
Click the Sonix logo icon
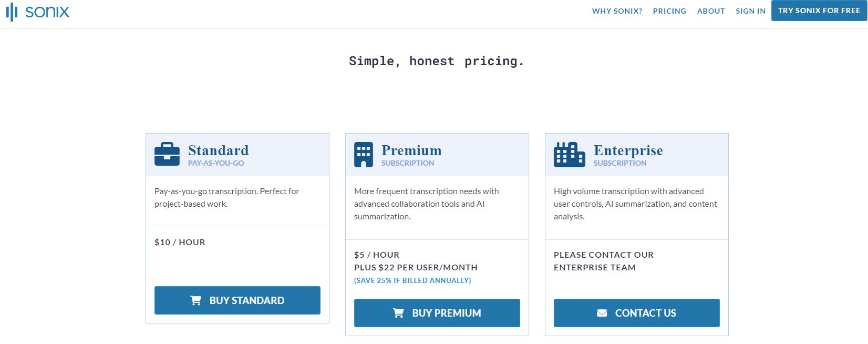coord(12,12)
